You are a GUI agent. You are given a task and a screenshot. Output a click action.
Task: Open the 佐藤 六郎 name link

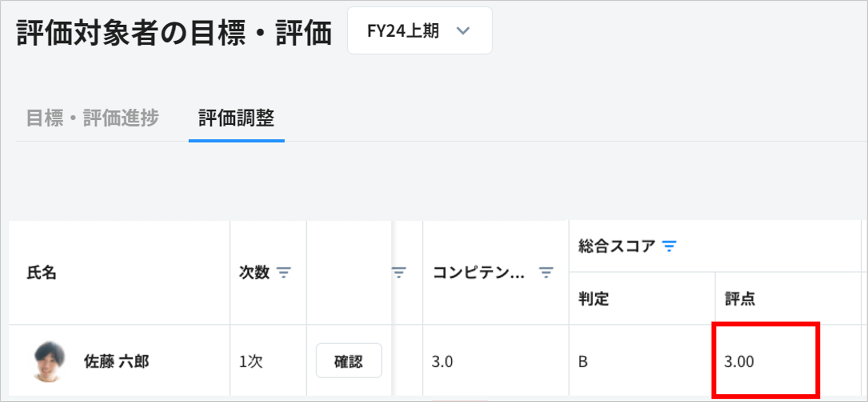[x=116, y=361]
